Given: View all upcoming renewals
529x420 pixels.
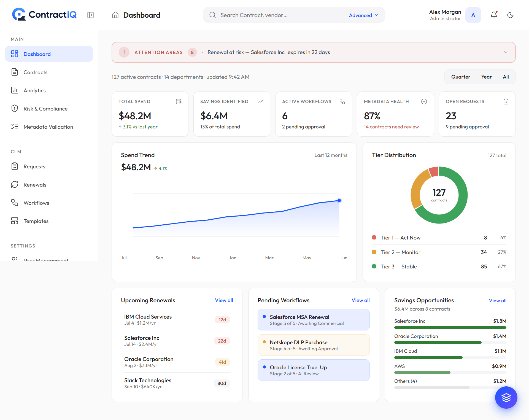Looking at the screenshot, I should pos(224,300).
